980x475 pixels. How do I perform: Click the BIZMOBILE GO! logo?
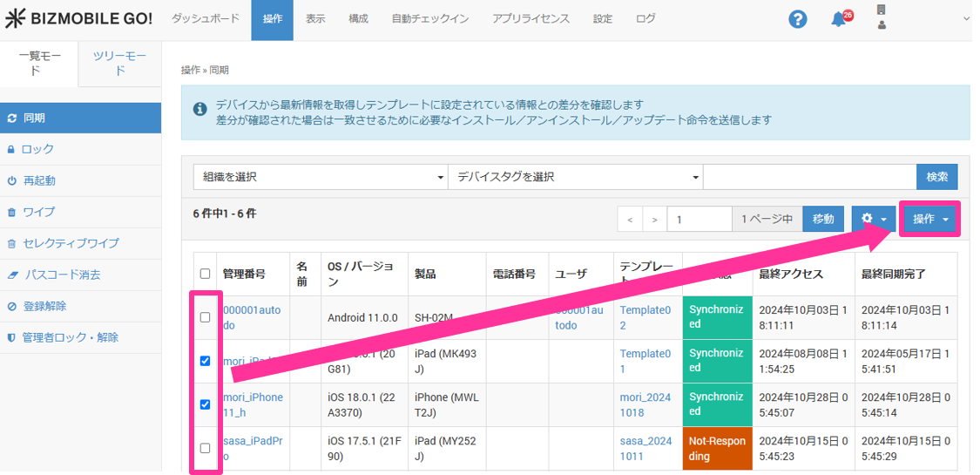coord(78,19)
